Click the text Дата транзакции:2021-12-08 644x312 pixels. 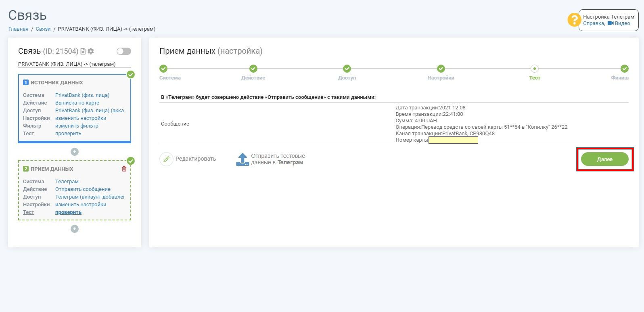click(x=431, y=108)
